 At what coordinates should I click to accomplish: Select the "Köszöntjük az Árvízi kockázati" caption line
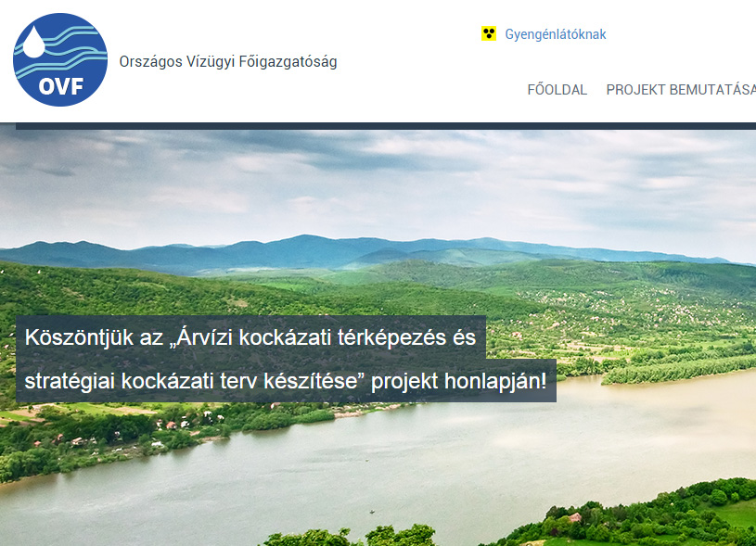pos(250,336)
